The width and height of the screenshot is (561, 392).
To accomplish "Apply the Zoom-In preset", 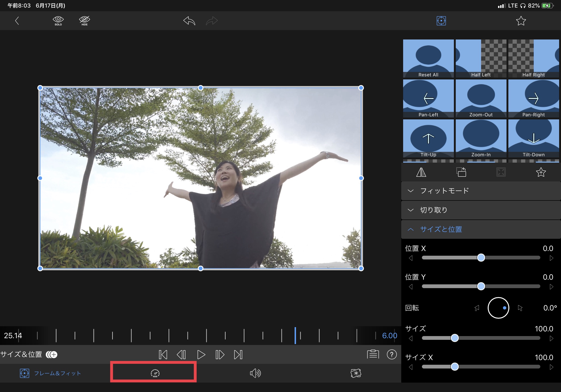I will [x=481, y=139].
